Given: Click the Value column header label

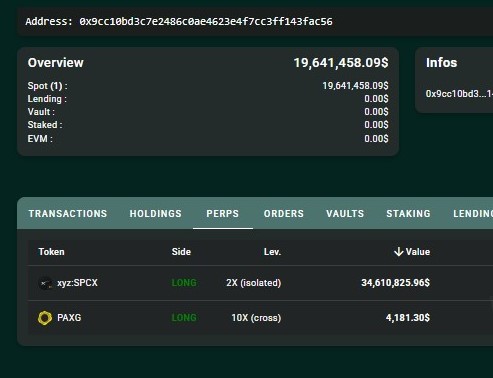Looking at the screenshot, I should point(418,252).
